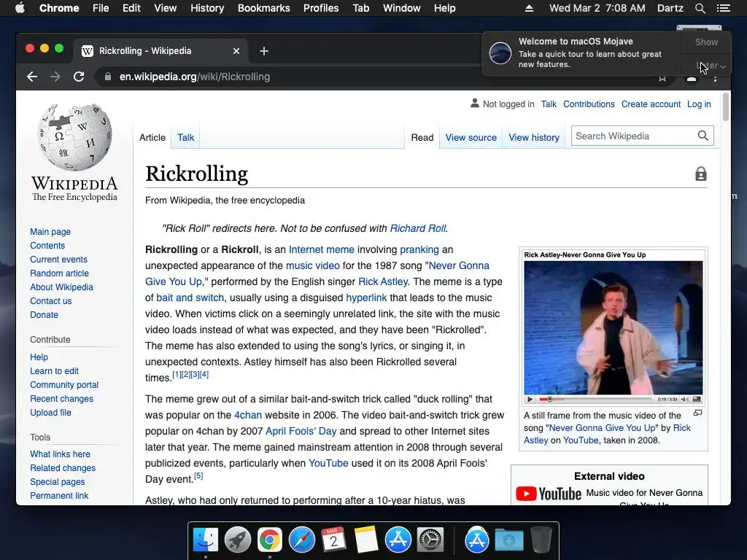This screenshot has height=560, width=747.
Task: Open the Trash in the Dock
Action: pos(541,540)
